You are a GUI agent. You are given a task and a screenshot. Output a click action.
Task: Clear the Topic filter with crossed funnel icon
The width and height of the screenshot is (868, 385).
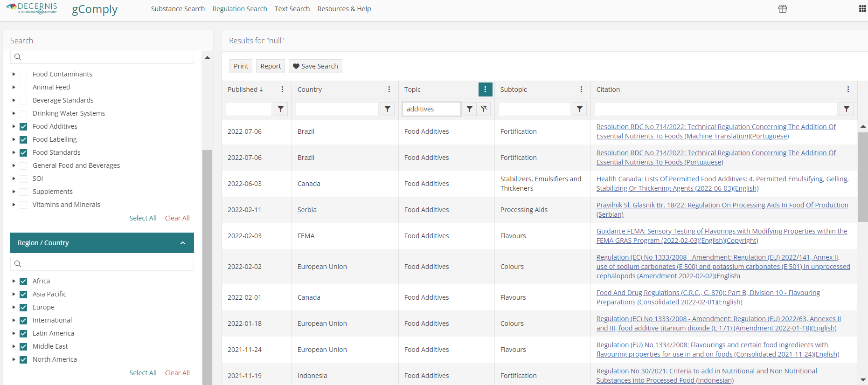click(484, 109)
